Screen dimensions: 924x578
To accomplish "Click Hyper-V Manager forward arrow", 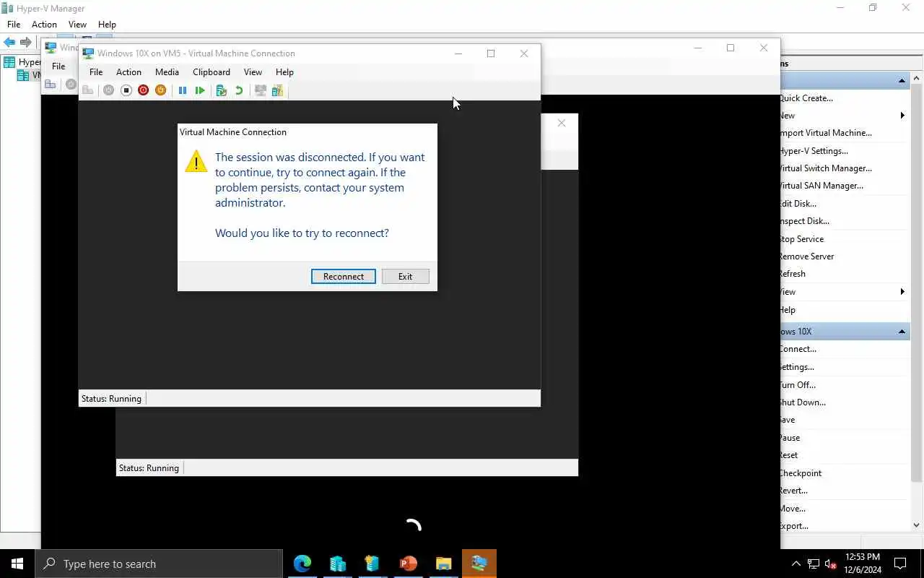I will 26,43.
